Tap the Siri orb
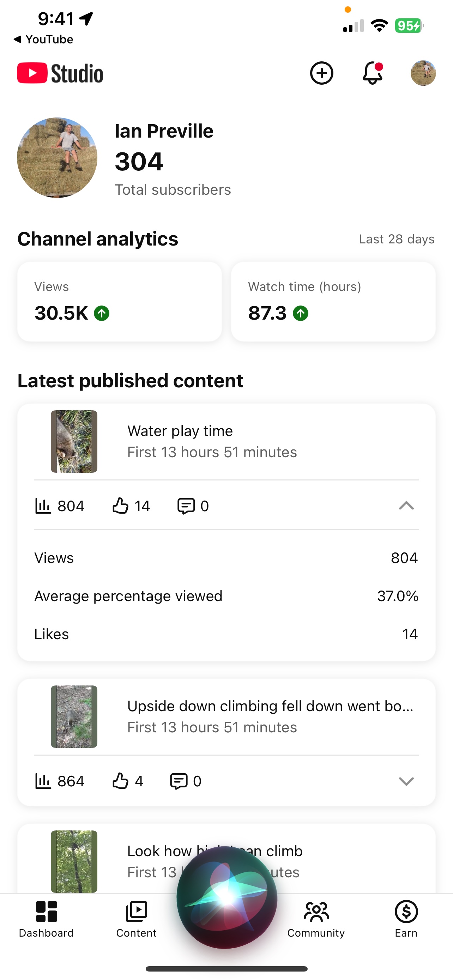Viewport: 453px width, 980px height. (227, 898)
